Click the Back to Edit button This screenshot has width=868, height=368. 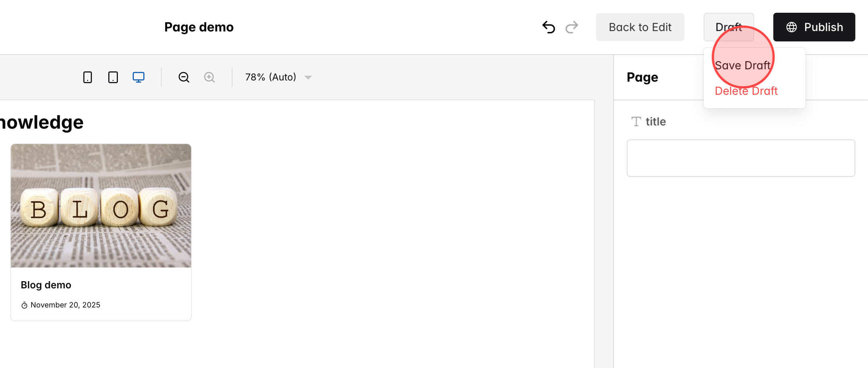tap(640, 27)
